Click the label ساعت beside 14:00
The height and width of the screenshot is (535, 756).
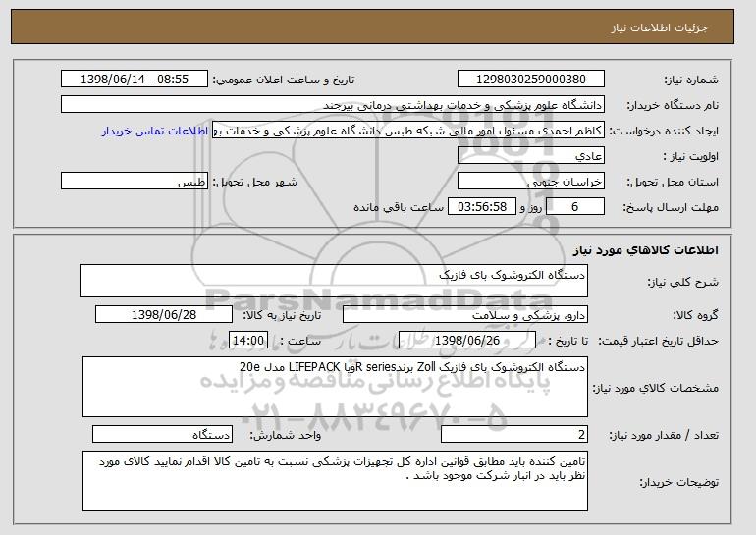pyautogui.click(x=300, y=341)
